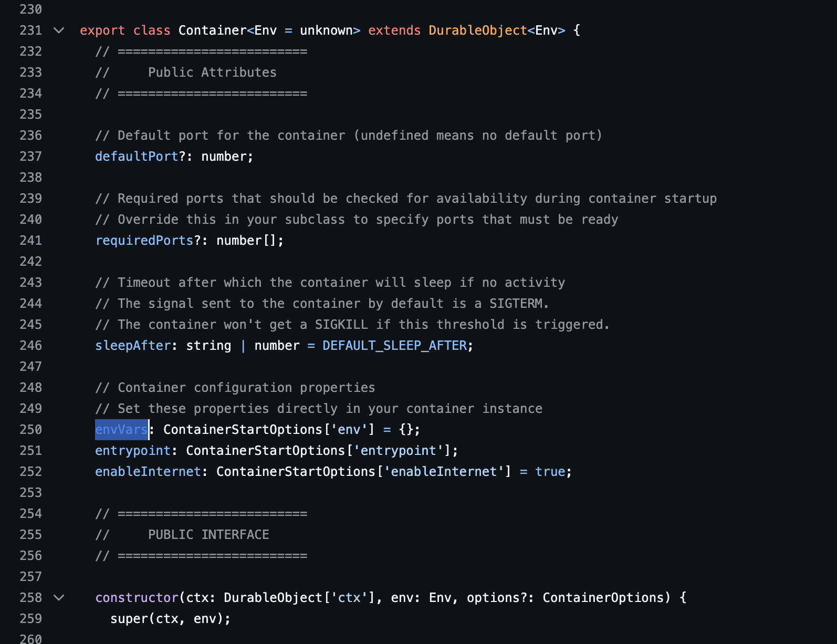Collapse the Container class fold chevron

pyautogui.click(x=59, y=30)
